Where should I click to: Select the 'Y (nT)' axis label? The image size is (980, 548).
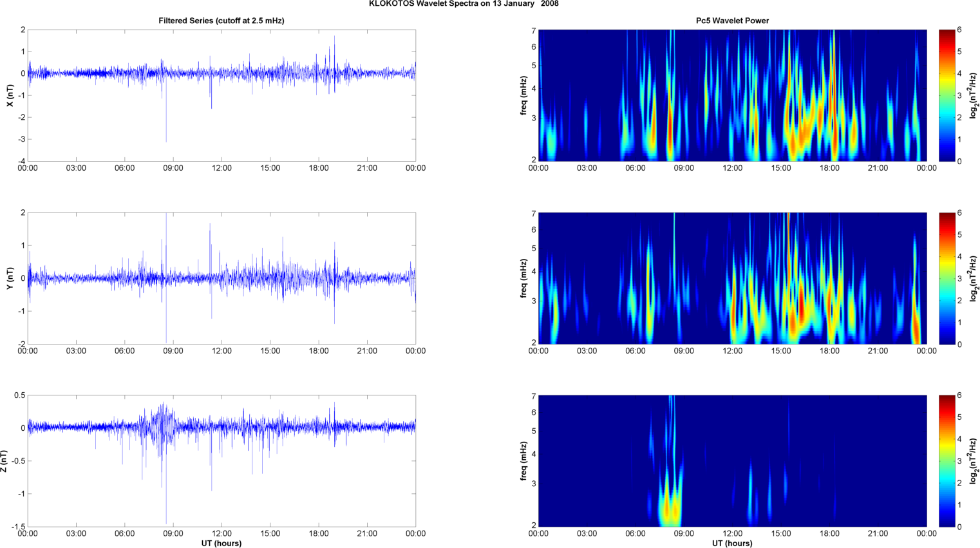pos(10,278)
